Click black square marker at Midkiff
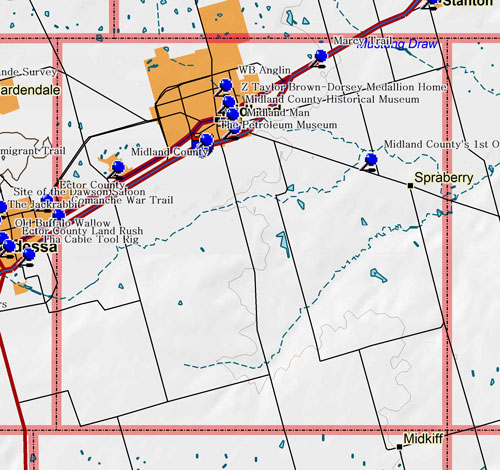 (399, 447)
